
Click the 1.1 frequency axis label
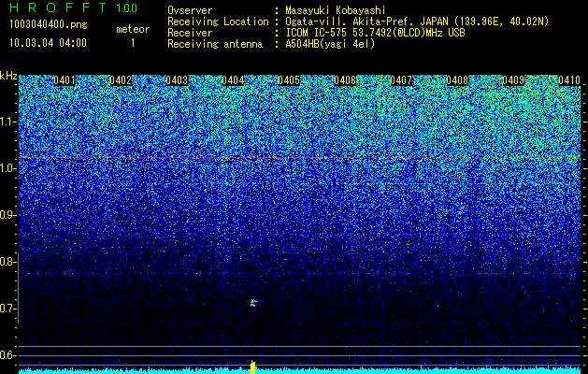coord(7,122)
